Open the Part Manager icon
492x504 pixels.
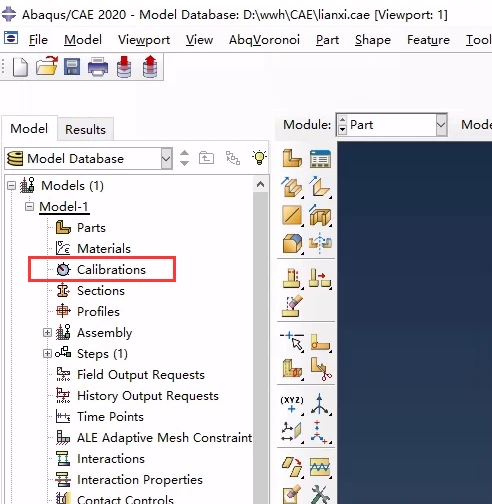(x=320, y=158)
